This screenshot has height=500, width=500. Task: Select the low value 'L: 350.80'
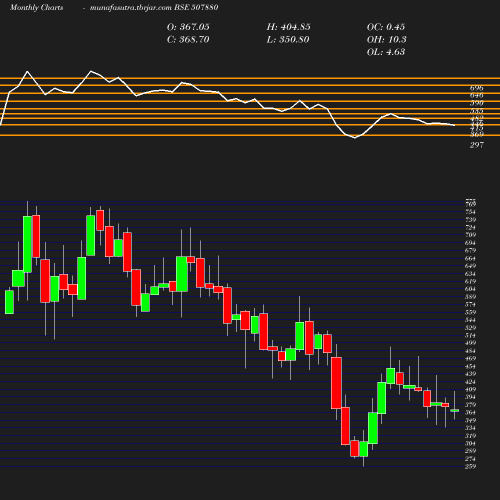[288, 40]
